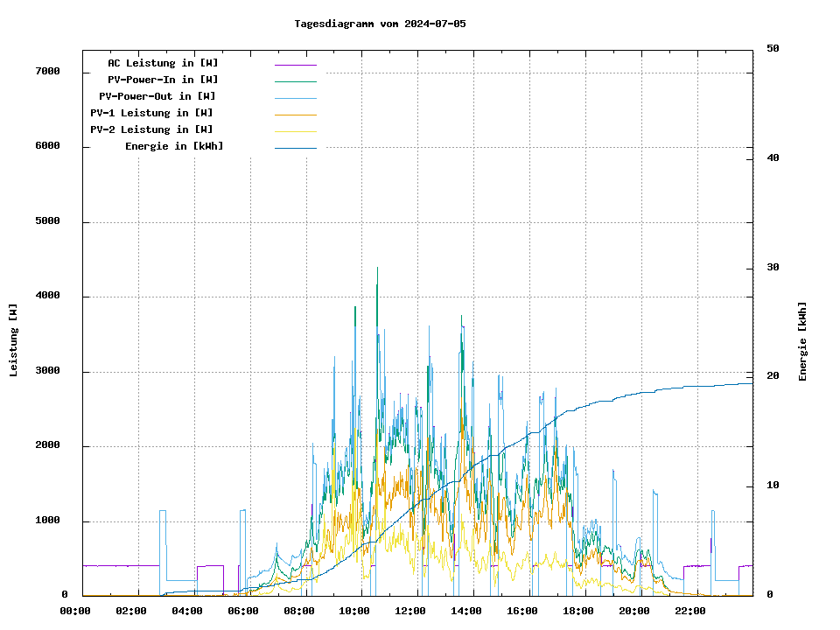
Task: Pick the 'PV-1 Leistung in [W]' legend entry
Action: pyautogui.click(x=151, y=113)
